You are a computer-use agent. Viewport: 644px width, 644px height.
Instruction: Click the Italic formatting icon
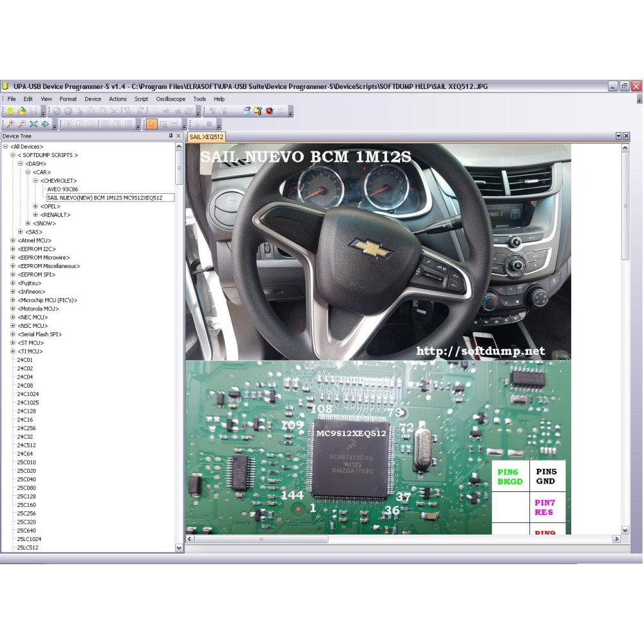click(80, 124)
